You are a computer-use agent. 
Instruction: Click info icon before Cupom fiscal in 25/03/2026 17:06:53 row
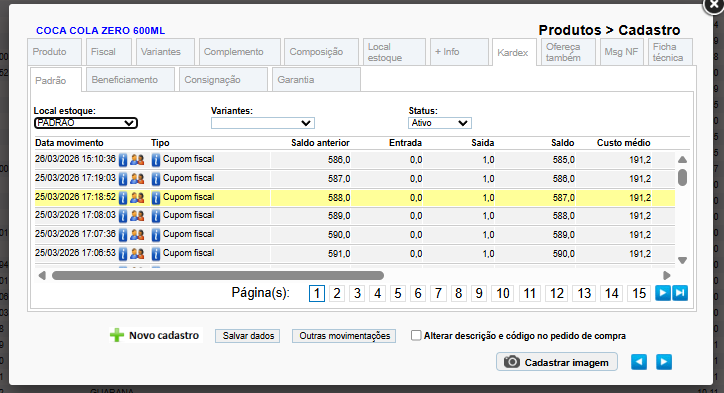click(x=156, y=254)
